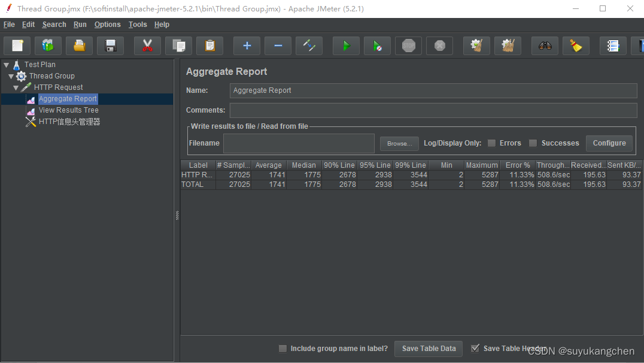Click the Toggle enable/disable icon
644x363 pixels.
(309, 46)
